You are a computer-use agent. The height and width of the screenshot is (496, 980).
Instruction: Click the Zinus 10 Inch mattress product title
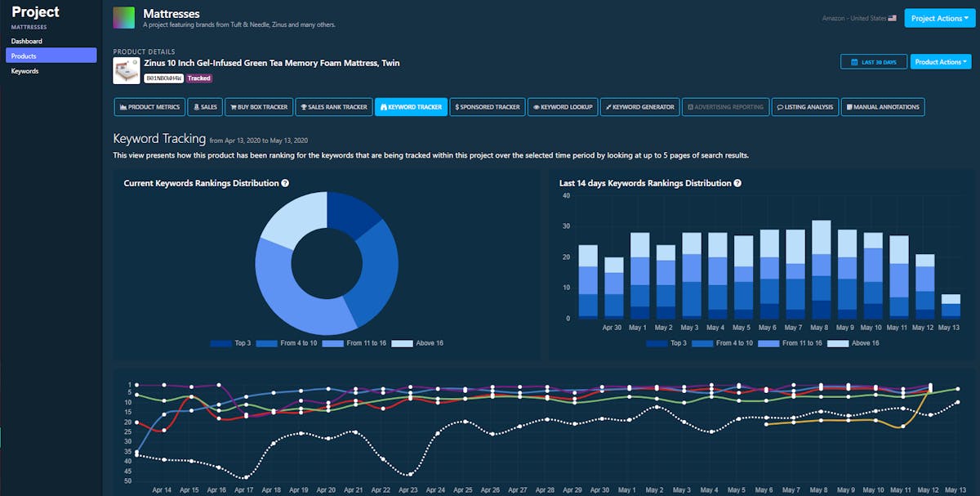click(272, 63)
